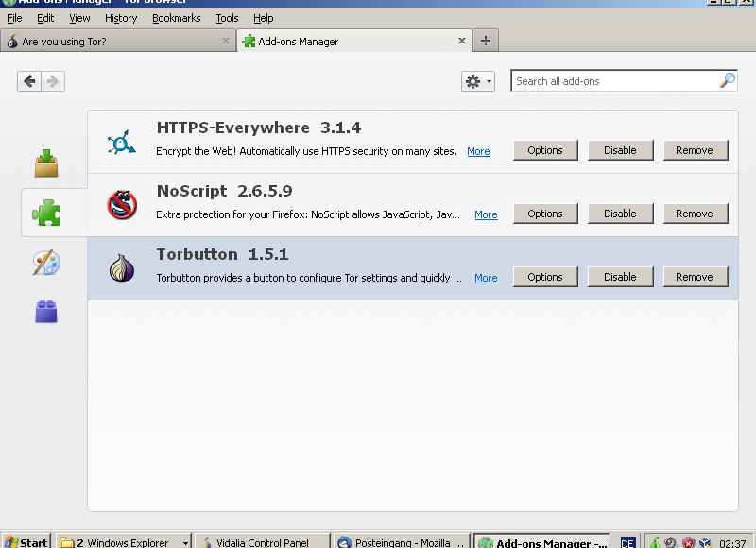Viewport: 756px width, 548px height.
Task: Expand the Windows Explorer taskbar group arrow
Action: [x=185, y=543]
